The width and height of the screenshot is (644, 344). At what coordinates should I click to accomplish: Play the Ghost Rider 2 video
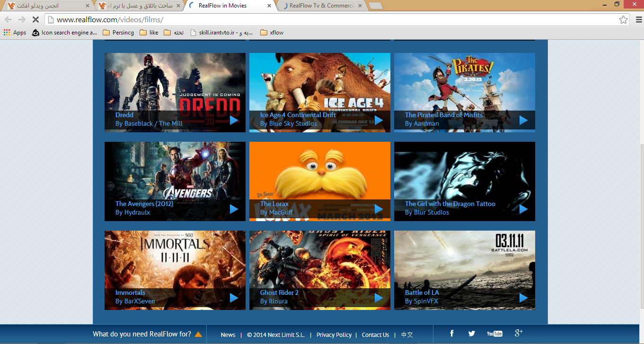pyautogui.click(x=379, y=298)
